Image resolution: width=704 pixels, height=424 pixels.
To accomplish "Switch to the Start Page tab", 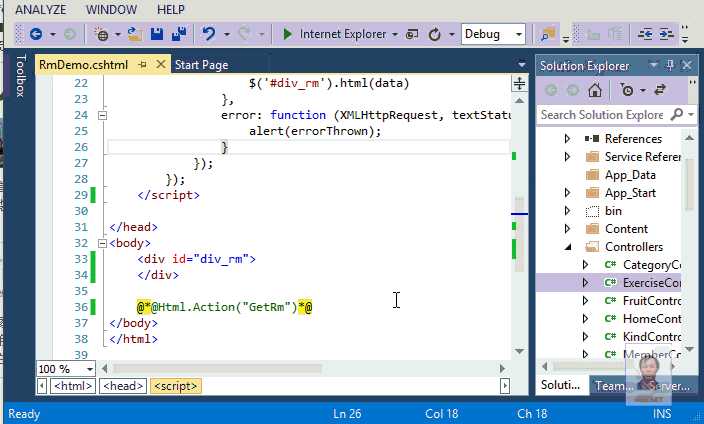I will pos(202,65).
